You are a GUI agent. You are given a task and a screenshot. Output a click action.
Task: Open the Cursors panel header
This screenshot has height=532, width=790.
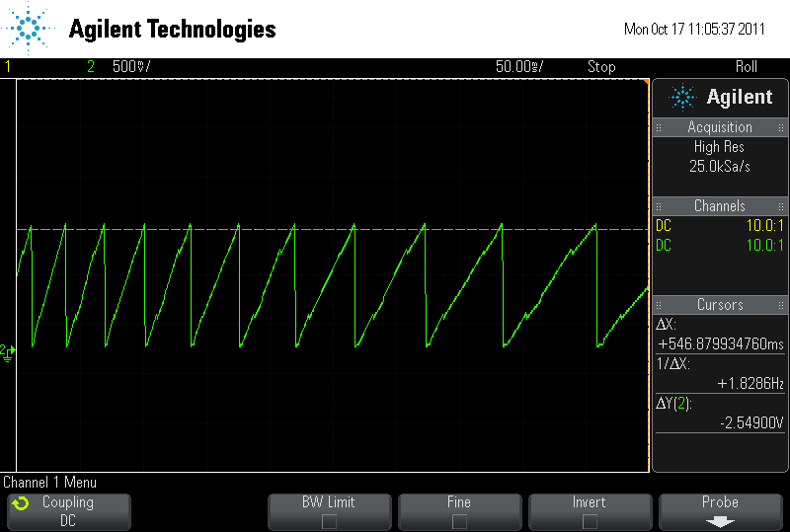click(x=720, y=304)
